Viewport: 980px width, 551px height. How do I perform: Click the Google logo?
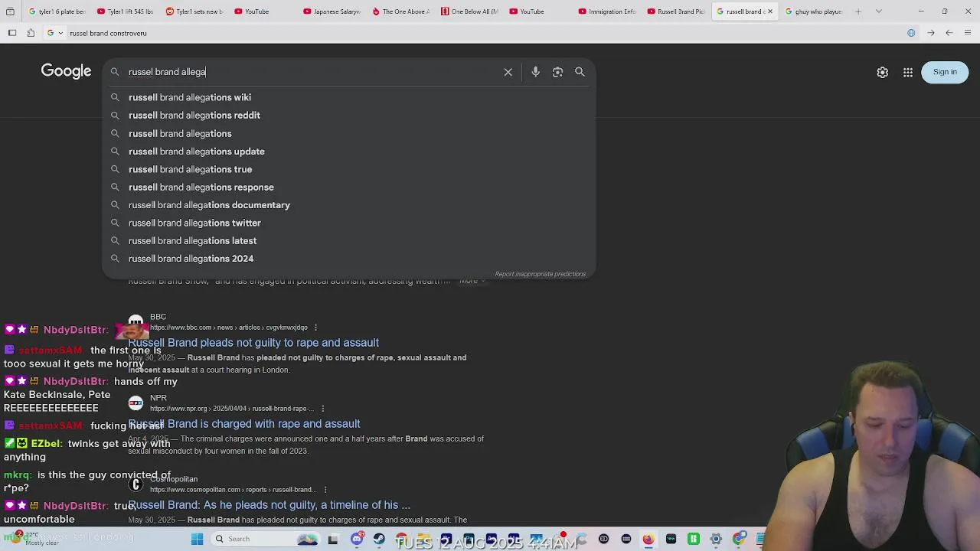tap(66, 71)
